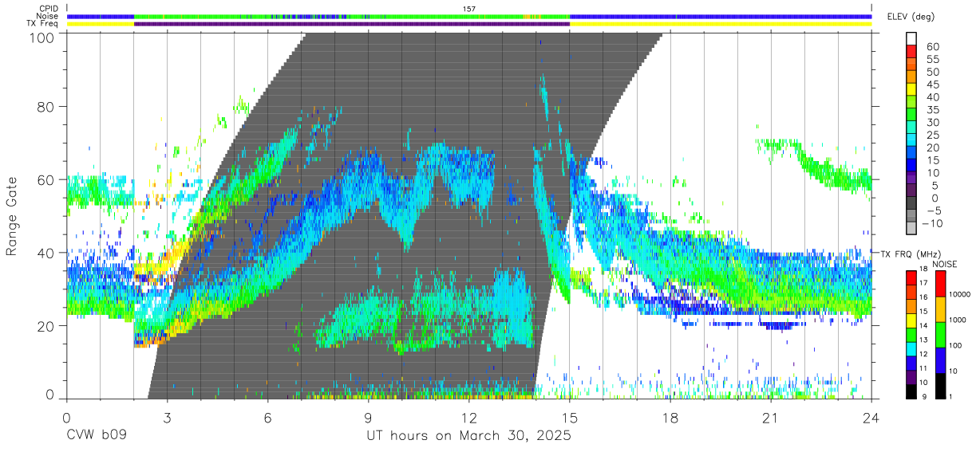Click the cyan segment of the TX FRQ colorbar
The height and width of the screenshot is (452, 980).
tap(911, 348)
